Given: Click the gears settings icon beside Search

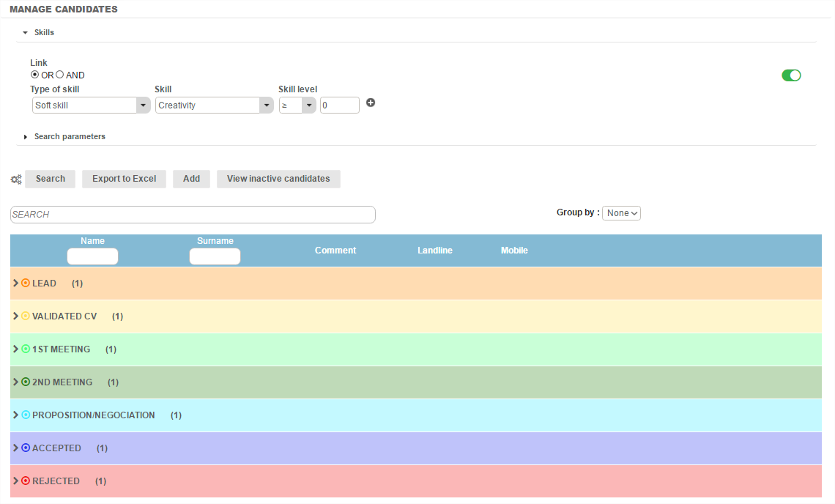Looking at the screenshot, I should pyautogui.click(x=15, y=179).
